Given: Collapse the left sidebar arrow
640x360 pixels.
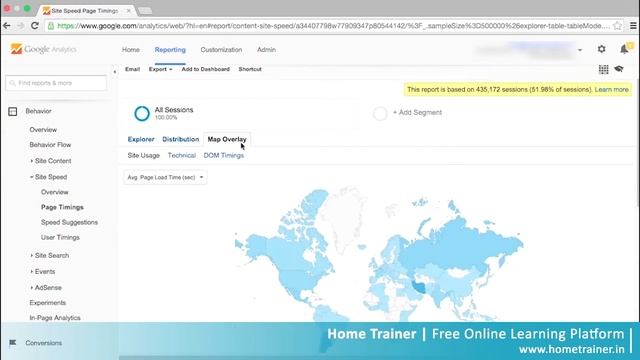Looking at the screenshot, I should (115, 72).
